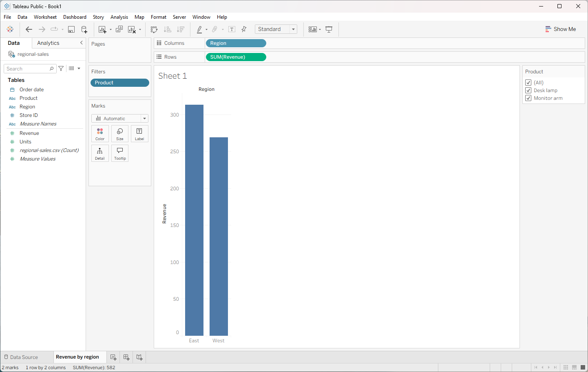The image size is (588, 372).
Task: Click the Highlight pen icon
Action: tap(199, 29)
